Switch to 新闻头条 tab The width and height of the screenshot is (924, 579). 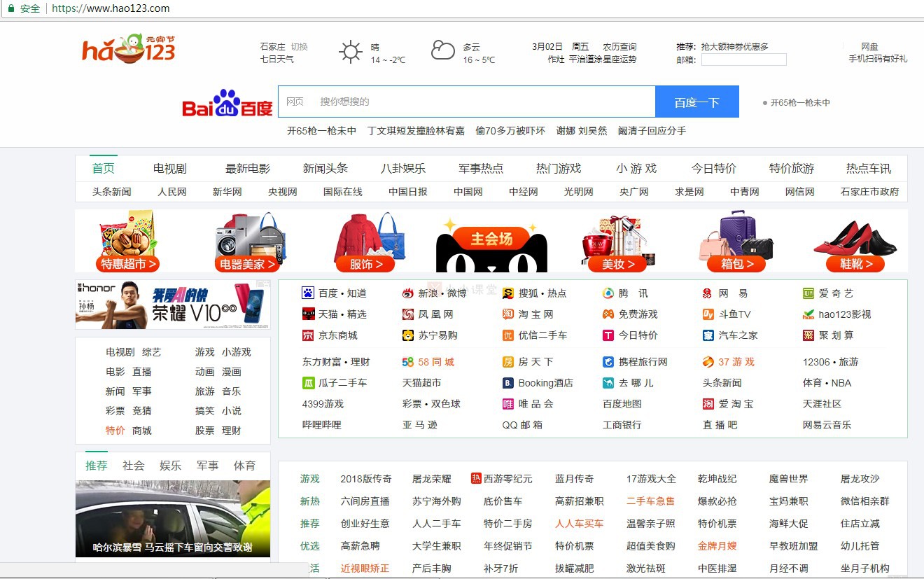tap(325, 168)
